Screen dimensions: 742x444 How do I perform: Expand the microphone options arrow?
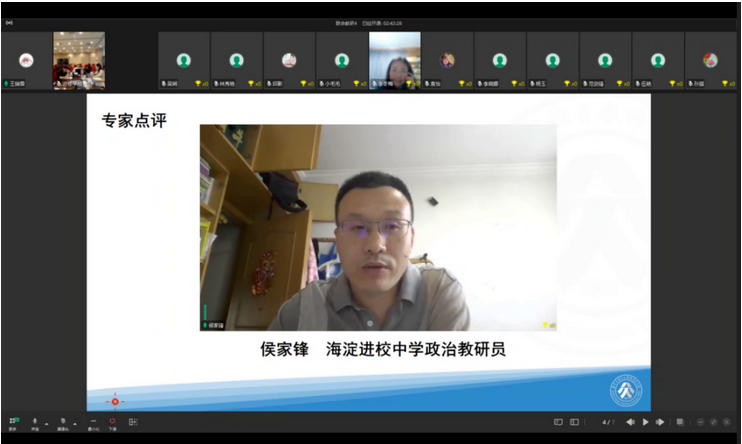(x=46, y=424)
